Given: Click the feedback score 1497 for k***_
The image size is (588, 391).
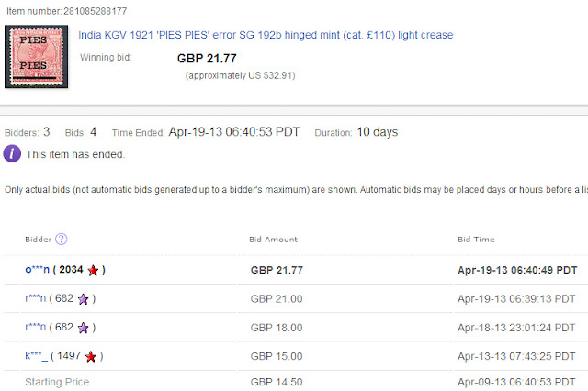Looking at the screenshot, I should (69, 356).
